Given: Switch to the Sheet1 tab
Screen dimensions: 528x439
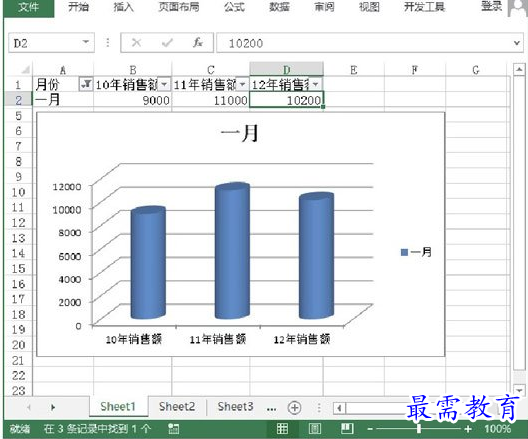Looking at the screenshot, I should click(x=118, y=407).
